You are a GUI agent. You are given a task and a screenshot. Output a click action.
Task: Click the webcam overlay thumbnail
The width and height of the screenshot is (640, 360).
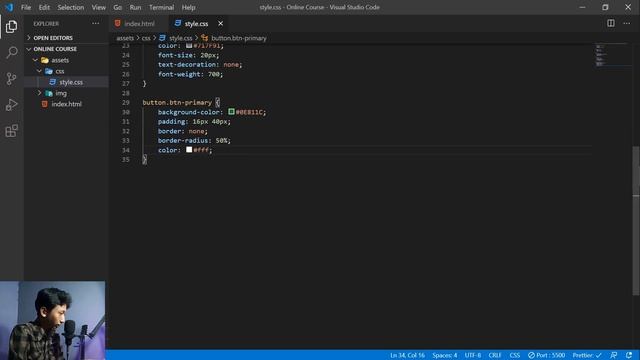(52, 320)
